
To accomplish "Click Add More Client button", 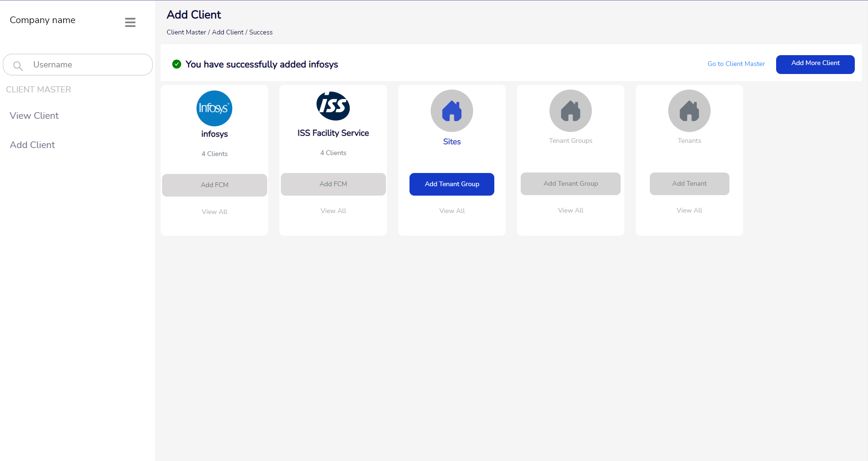I will tap(815, 64).
